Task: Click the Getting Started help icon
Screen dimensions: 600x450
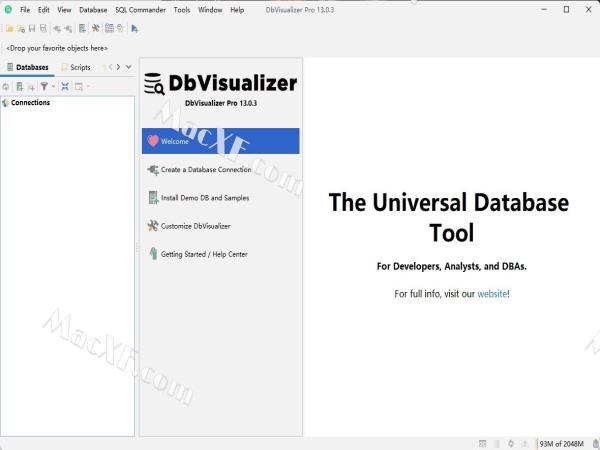Action: point(153,254)
